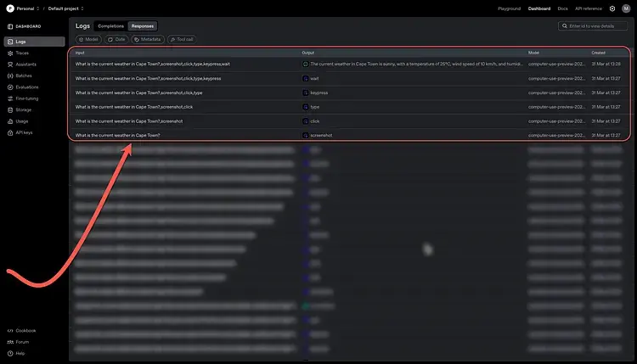The width and height of the screenshot is (637, 364).
Task: Open the Storage section
Action: [x=24, y=109]
